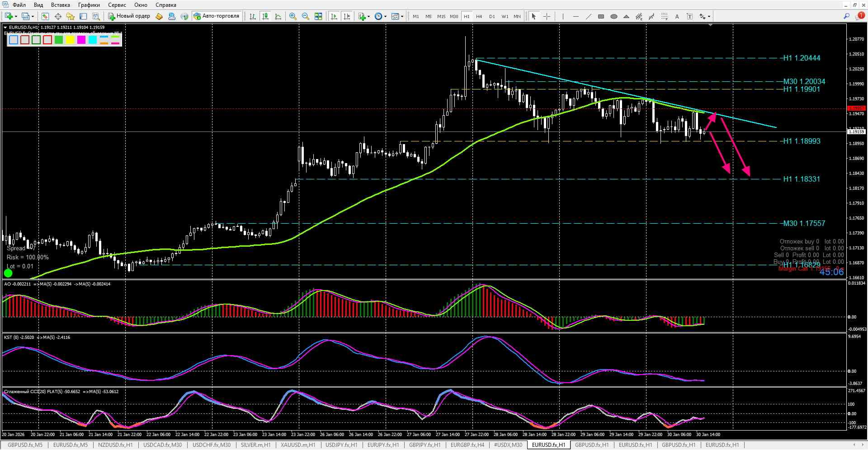Switch to the XAUUSD.m,H1 chart tab
The width and height of the screenshot is (868, 450).
point(298,445)
